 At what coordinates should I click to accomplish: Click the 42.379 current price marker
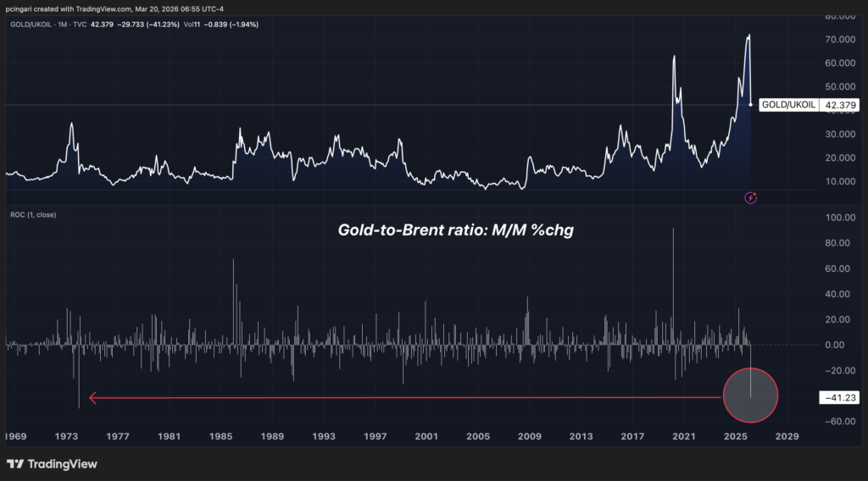(840, 106)
